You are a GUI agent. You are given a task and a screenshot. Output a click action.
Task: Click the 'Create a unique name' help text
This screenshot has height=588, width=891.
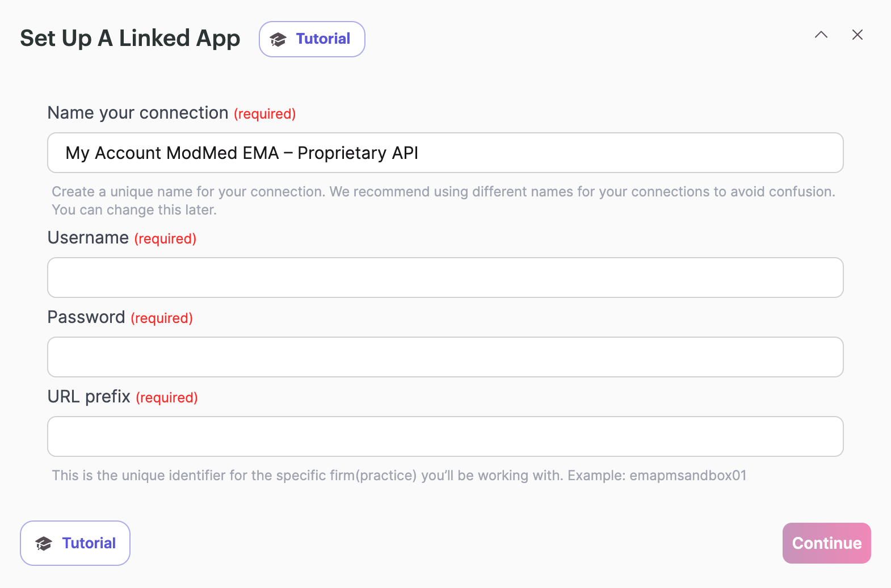(443, 200)
